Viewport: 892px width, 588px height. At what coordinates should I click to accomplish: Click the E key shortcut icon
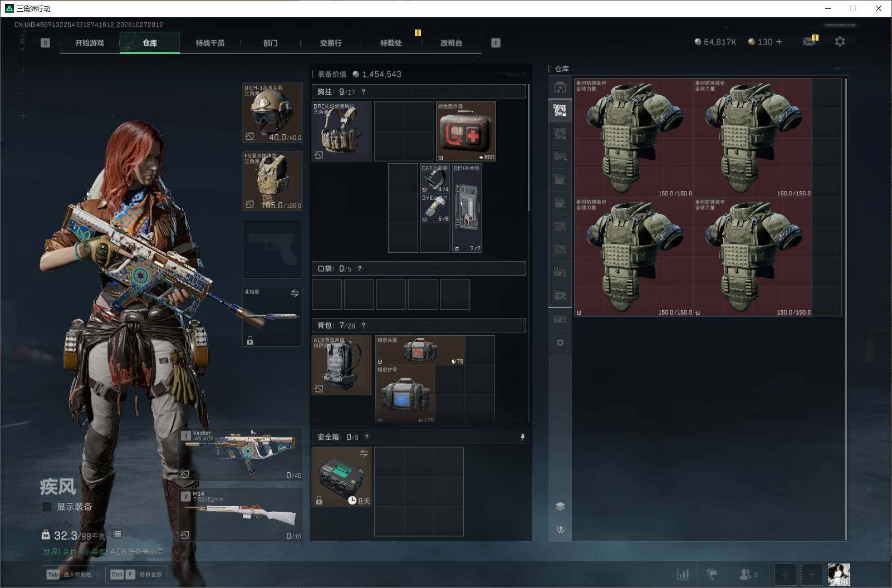coord(496,43)
